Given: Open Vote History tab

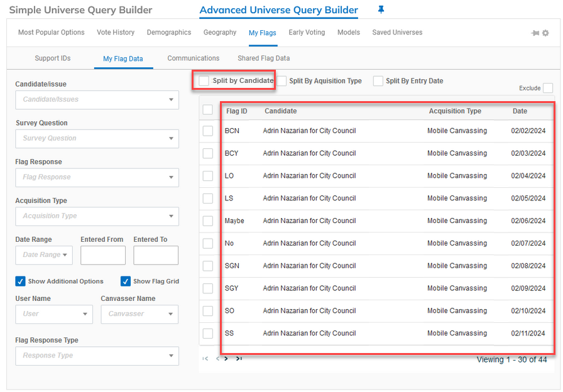Looking at the screenshot, I should pyautogui.click(x=116, y=32).
